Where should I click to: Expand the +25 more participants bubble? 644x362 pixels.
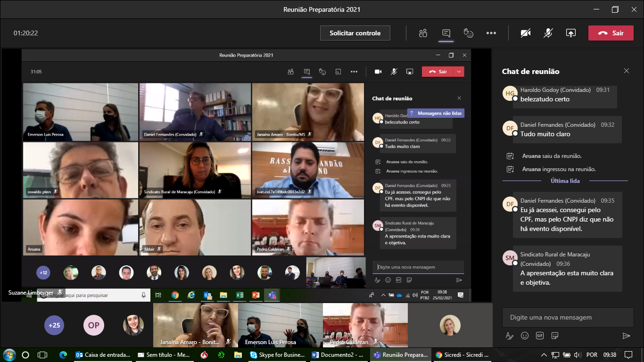point(54,325)
